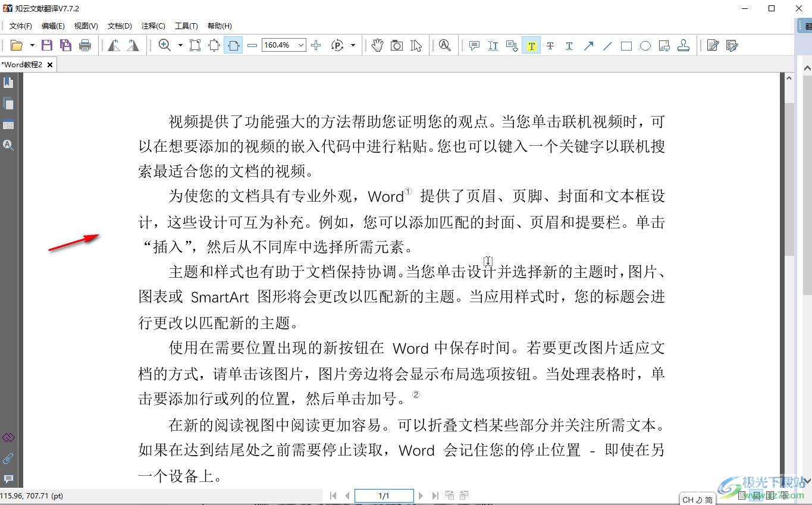Open the 工具(T) menu
The width and height of the screenshot is (812, 505).
(186, 26)
